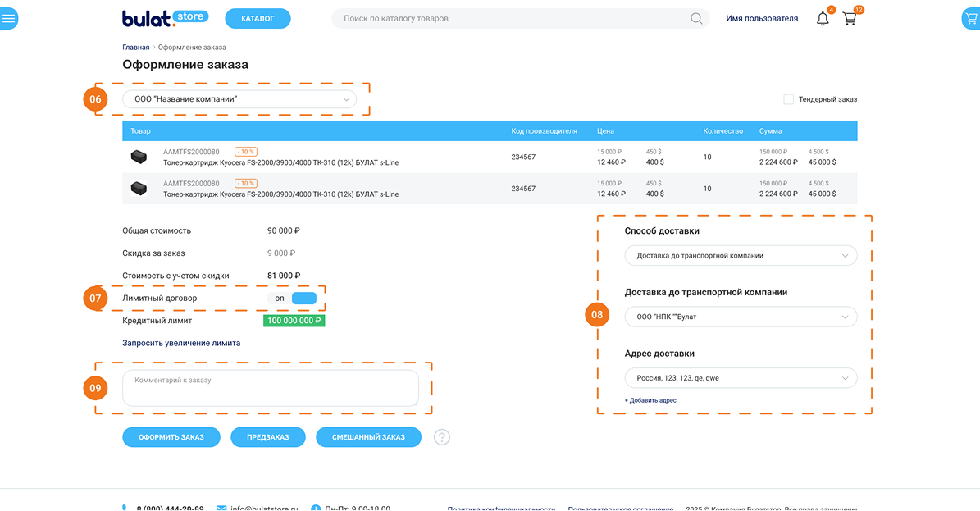Open the left hamburger menu
980x511 pixels.
tap(8, 19)
